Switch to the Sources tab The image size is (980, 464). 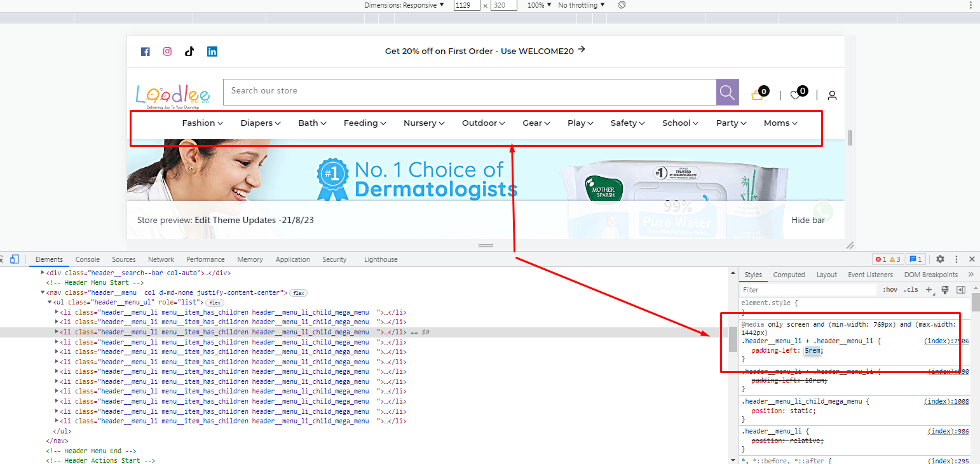[124, 259]
